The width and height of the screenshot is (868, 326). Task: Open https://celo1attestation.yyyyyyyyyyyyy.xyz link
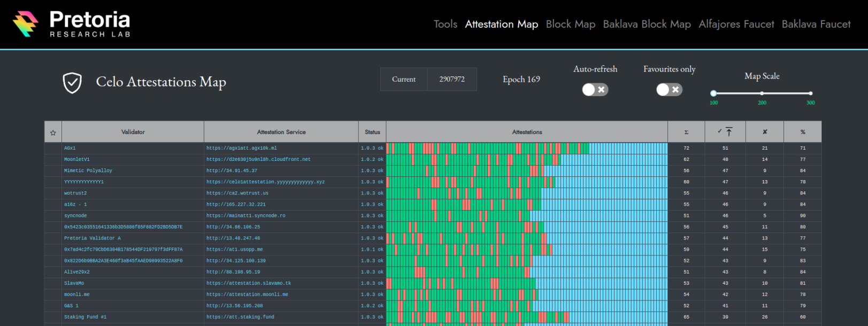point(266,182)
